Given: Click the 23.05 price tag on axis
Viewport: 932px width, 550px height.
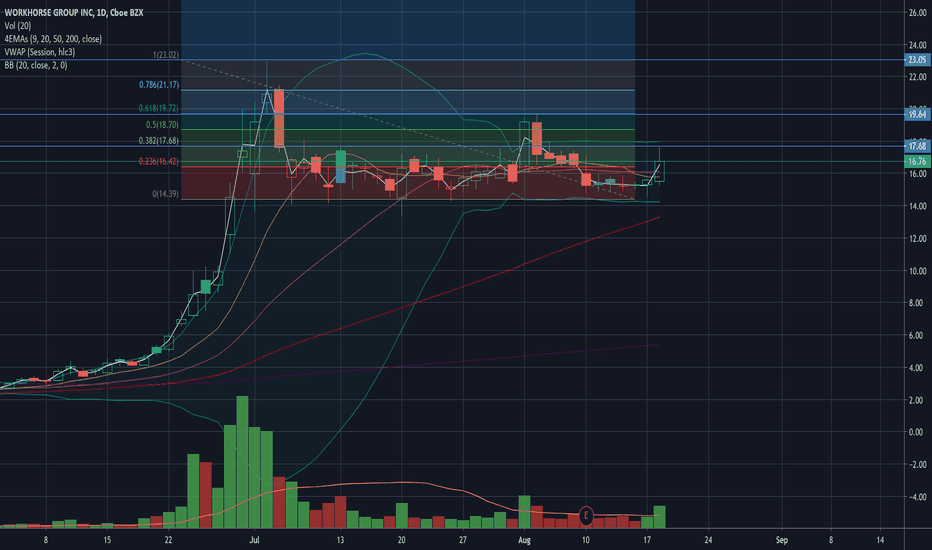Looking at the screenshot, I should point(917,59).
